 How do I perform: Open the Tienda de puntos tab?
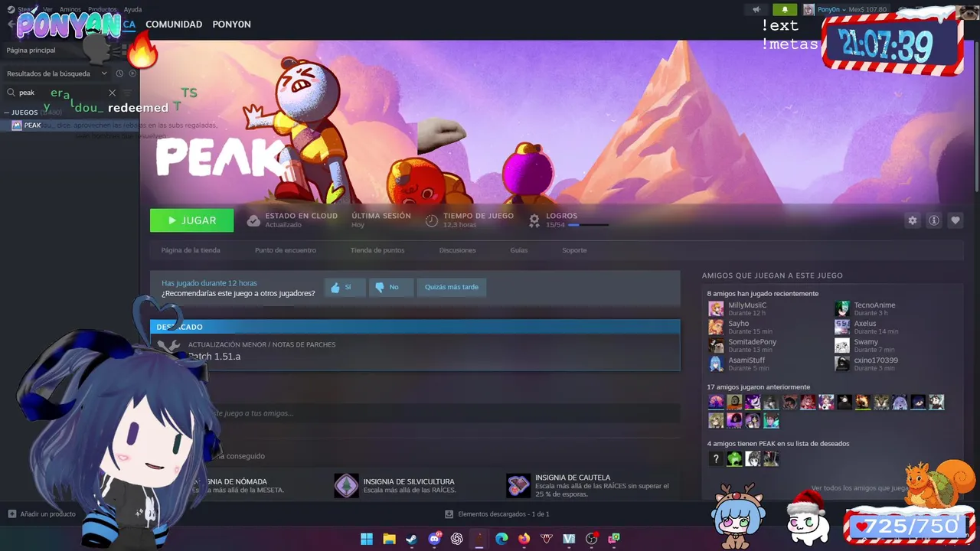(x=377, y=250)
